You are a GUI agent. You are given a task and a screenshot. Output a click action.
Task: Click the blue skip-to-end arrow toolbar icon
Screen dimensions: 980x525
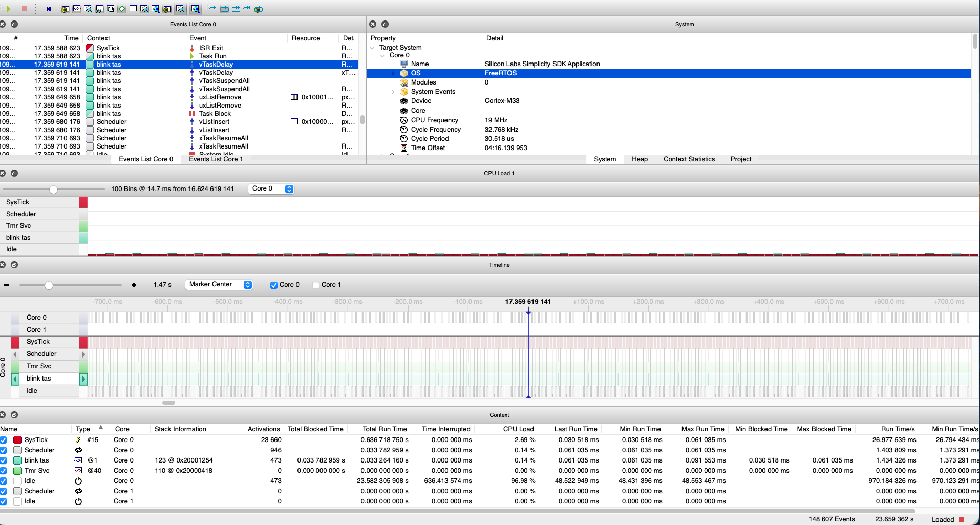click(x=48, y=9)
